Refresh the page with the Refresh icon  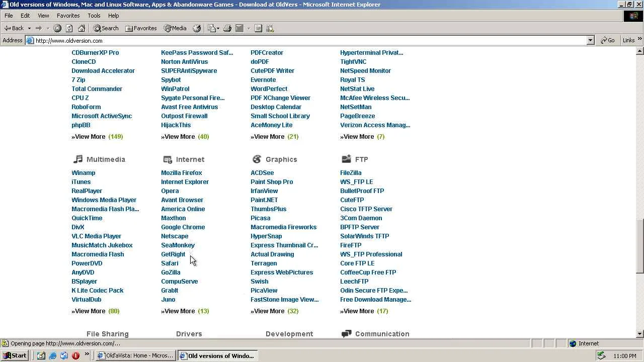(x=69, y=28)
